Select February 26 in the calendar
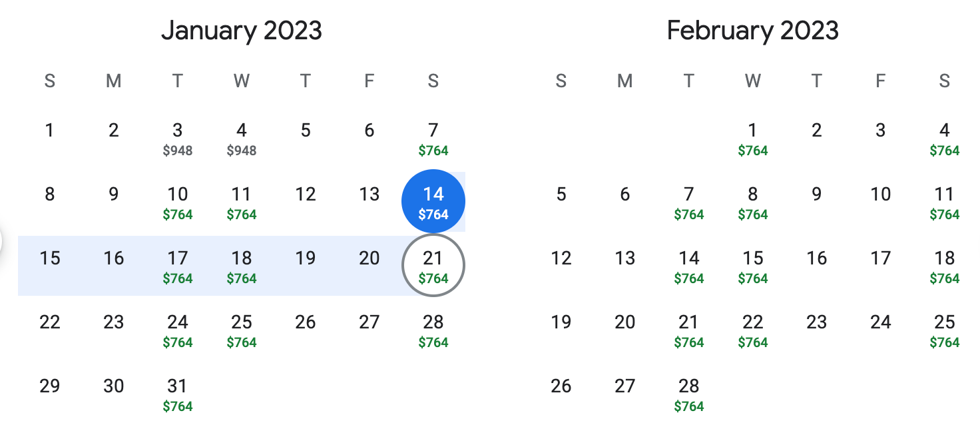 561,386
